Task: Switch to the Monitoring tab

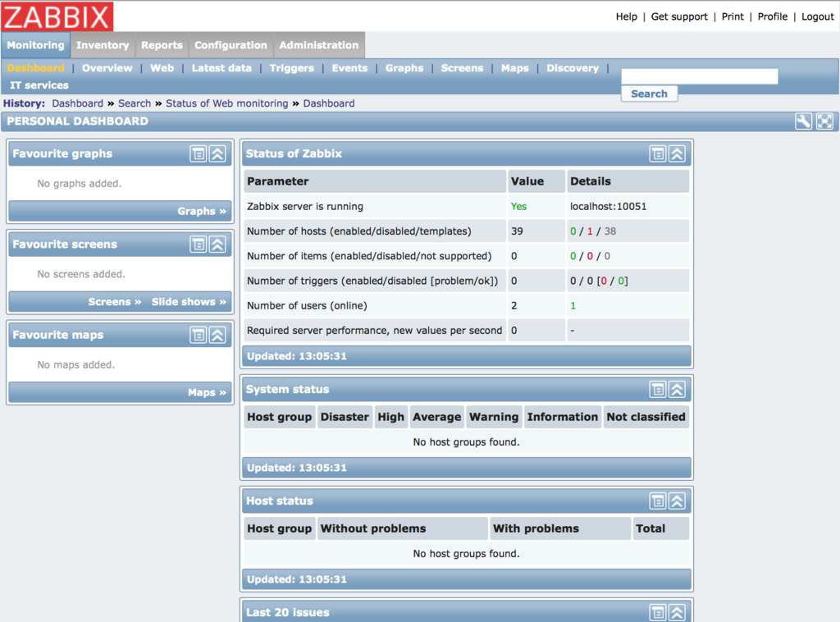Action: point(35,45)
